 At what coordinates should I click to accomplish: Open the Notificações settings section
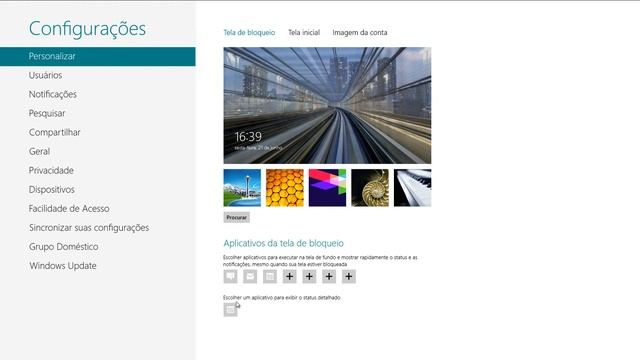[53, 94]
